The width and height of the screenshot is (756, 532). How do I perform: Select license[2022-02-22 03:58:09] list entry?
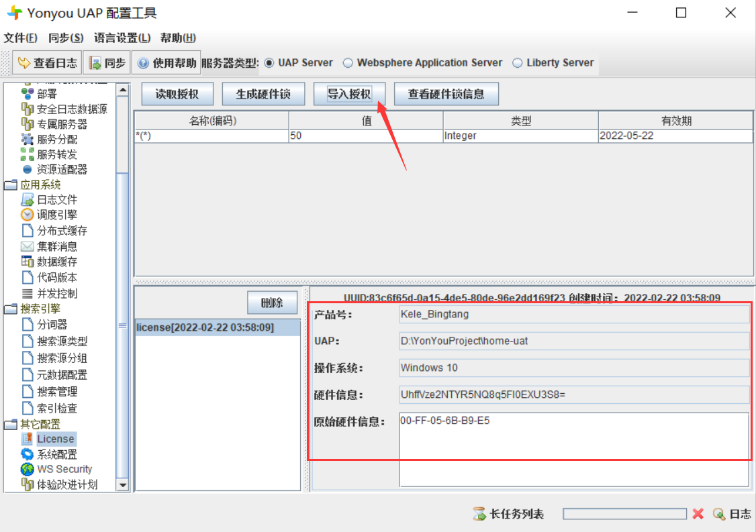coord(218,327)
